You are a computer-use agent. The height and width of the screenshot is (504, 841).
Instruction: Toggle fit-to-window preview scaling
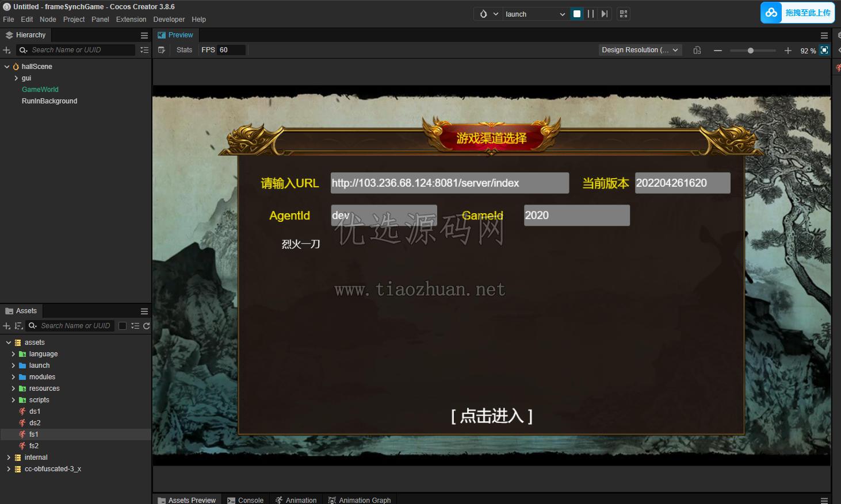click(824, 50)
